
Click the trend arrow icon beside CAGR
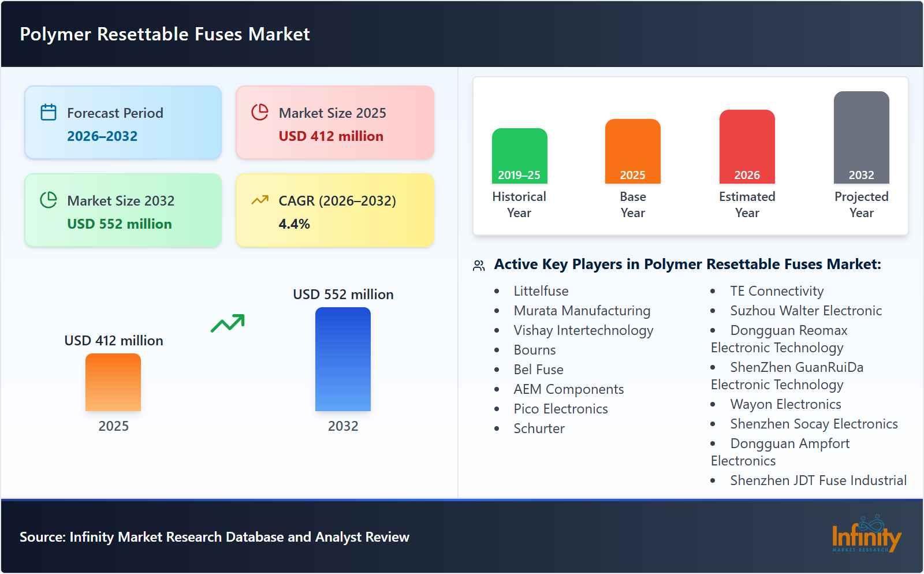260,200
